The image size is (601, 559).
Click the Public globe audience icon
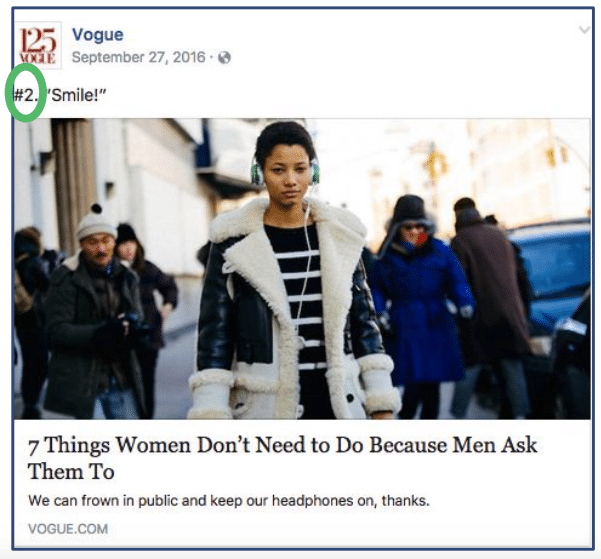(x=224, y=58)
